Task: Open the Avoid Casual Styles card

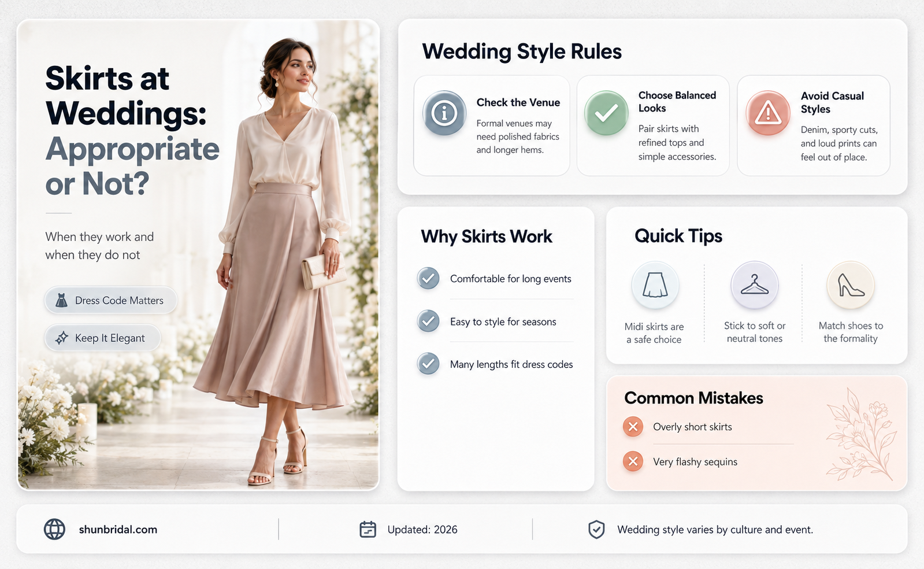Action: coord(814,125)
